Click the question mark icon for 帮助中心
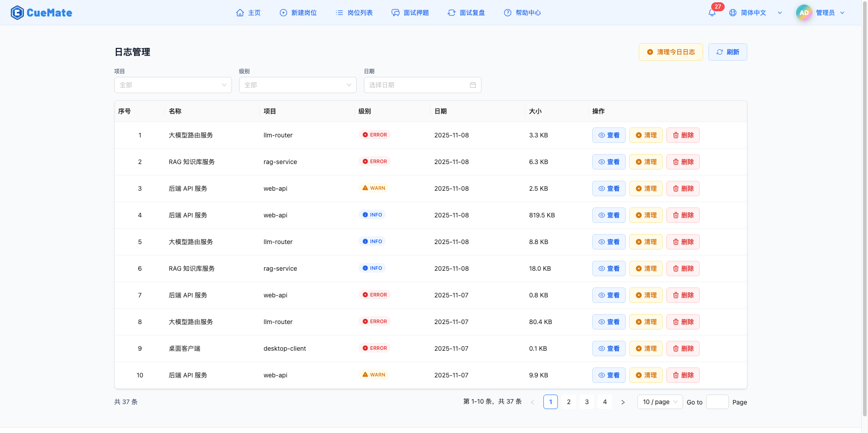 pyautogui.click(x=508, y=13)
